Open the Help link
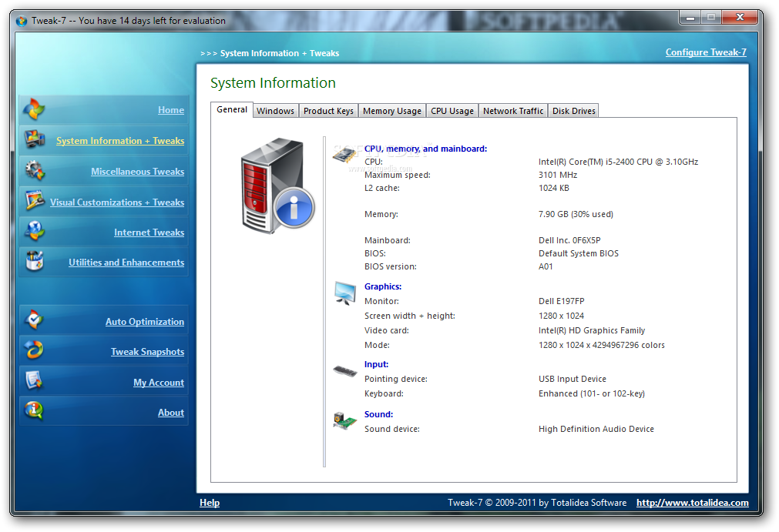Screen dimensions: 779x532 click(x=210, y=503)
